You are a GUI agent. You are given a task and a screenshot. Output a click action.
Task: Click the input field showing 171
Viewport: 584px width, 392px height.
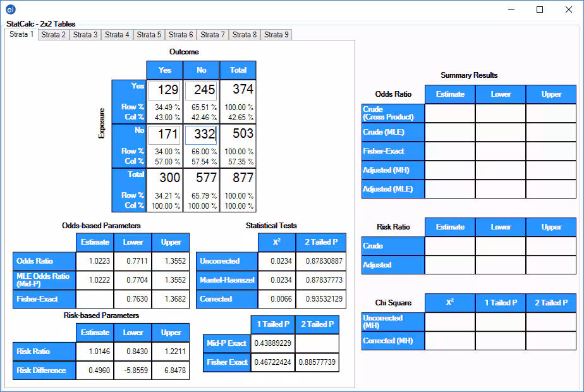(x=164, y=135)
